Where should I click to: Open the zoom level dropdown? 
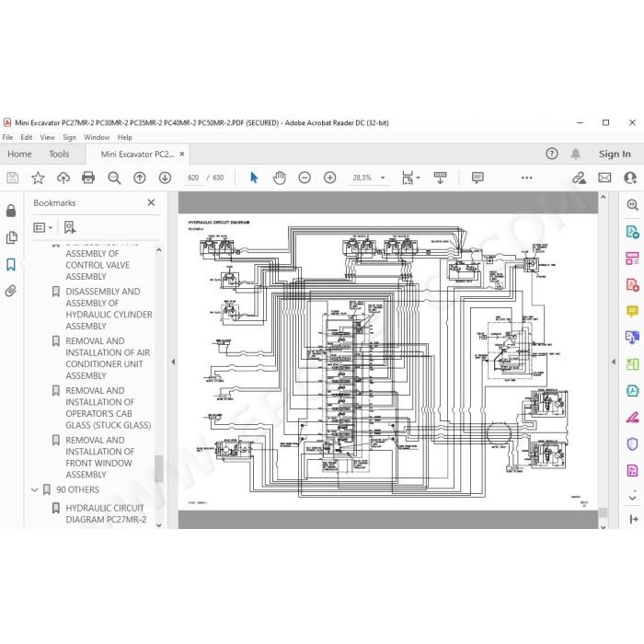click(x=383, y=178)
